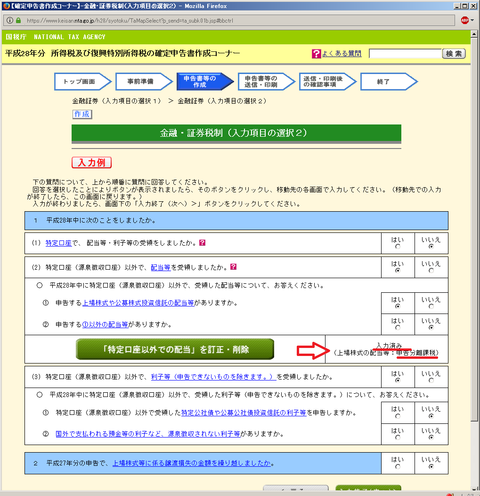Open the help icon after question (2) 配当等を受領

[233, 267]
